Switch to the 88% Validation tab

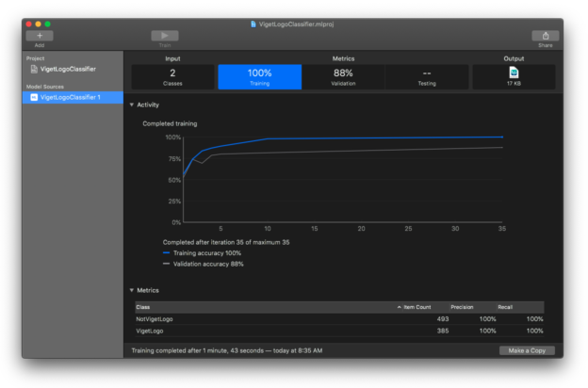click(x=343, y=77)
